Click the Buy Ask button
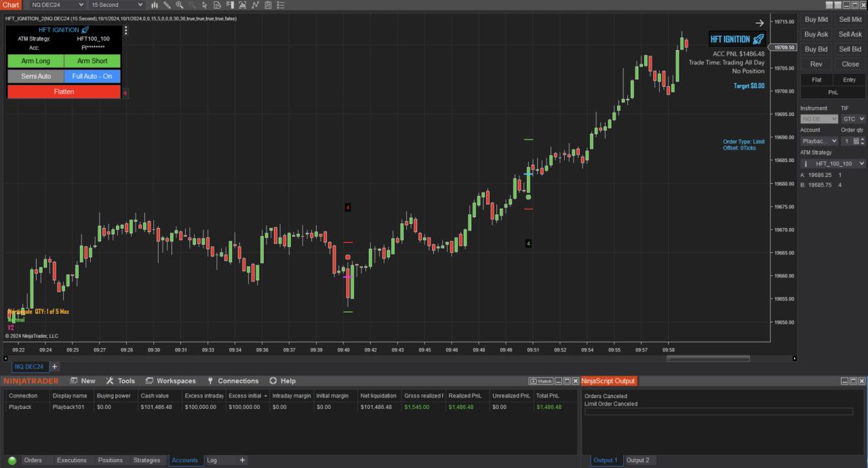The height and width of the screenshot is (468, 868). point(816,35)
